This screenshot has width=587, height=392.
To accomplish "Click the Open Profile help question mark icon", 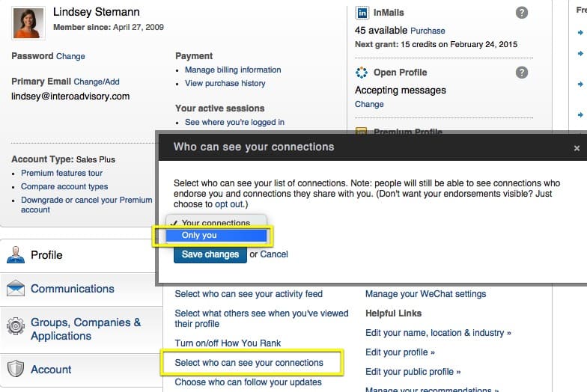I will pyautogui.click(x=521, y=72).
